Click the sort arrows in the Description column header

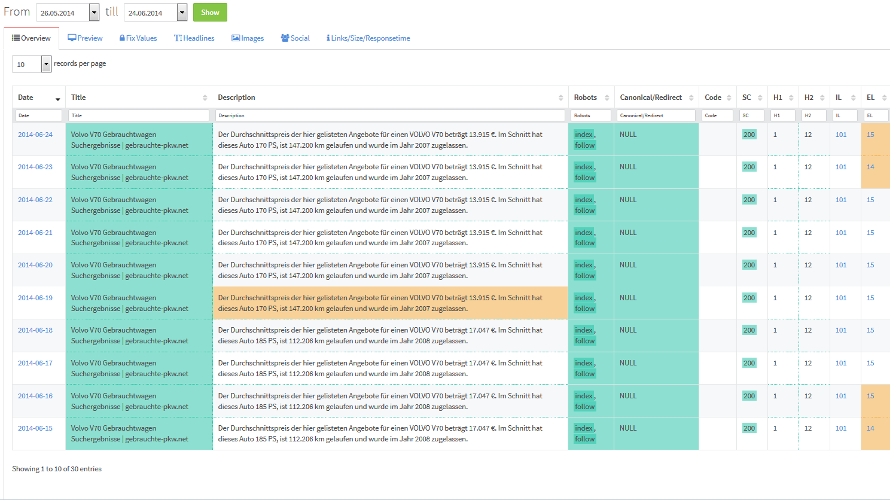coord(561,98)
